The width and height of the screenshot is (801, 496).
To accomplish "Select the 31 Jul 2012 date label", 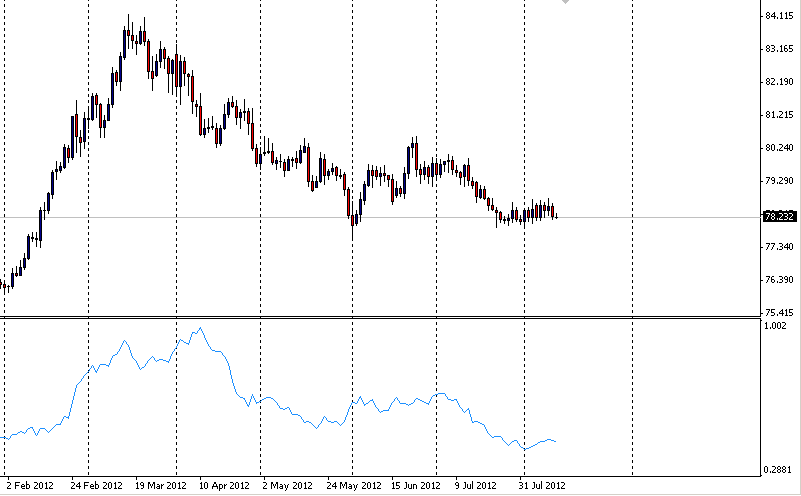I will coord(542,485).
